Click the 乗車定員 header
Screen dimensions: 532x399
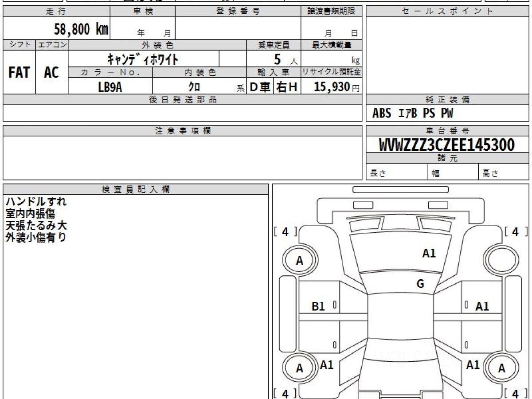274,45
